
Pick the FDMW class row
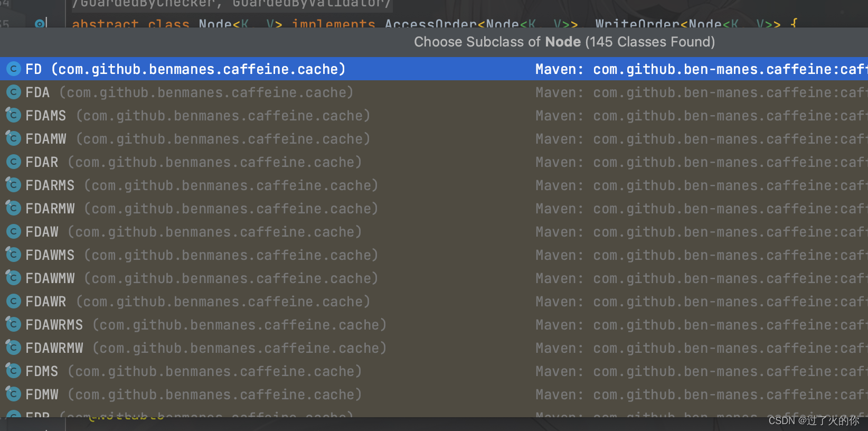click(434, 394)
